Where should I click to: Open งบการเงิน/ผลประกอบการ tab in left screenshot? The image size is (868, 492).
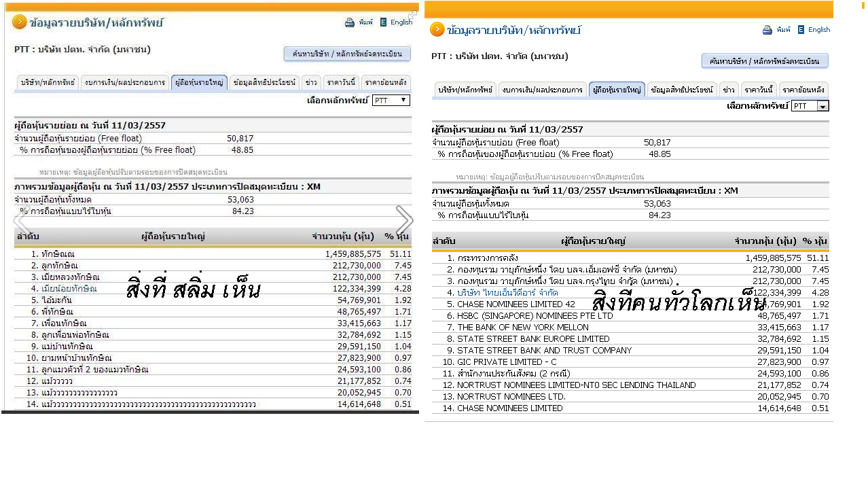pos(125,82)
